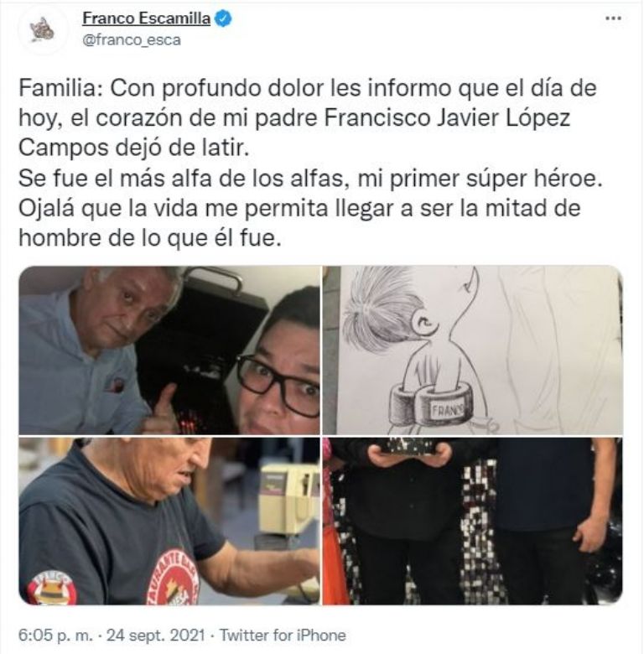Open the pencil caricature drawing image
The image size is (644, 654).
click(473, 350)
